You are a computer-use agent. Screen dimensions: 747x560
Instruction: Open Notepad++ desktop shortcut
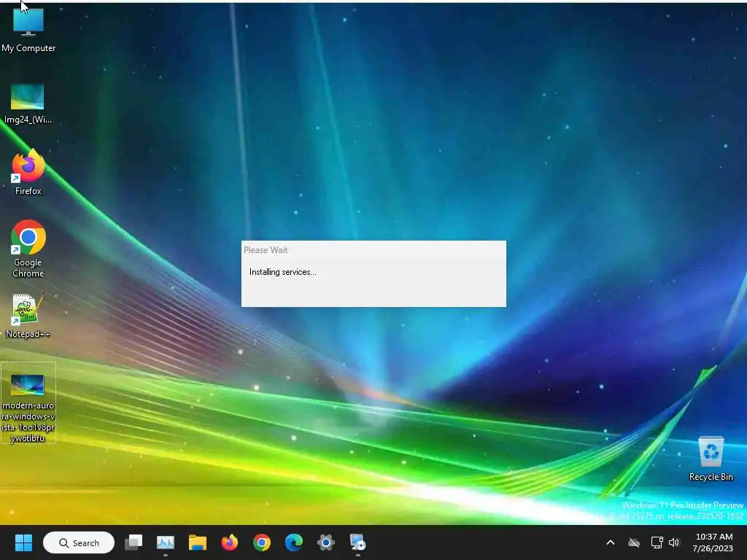tap(28, 315)
